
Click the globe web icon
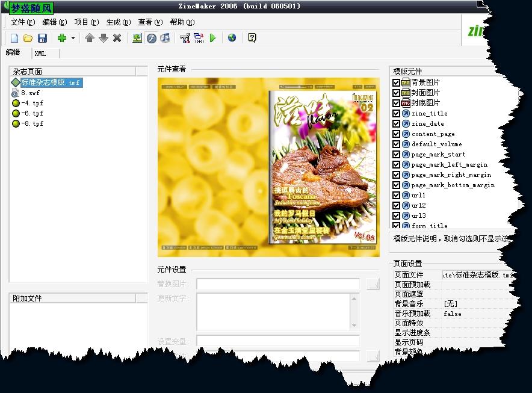pos(232,38)
